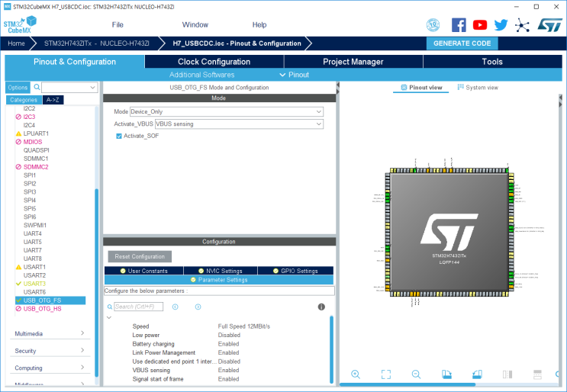Screen dimensions: 567x392
Task: Rotate chip counter-clockwise icon
Action: 477,374
